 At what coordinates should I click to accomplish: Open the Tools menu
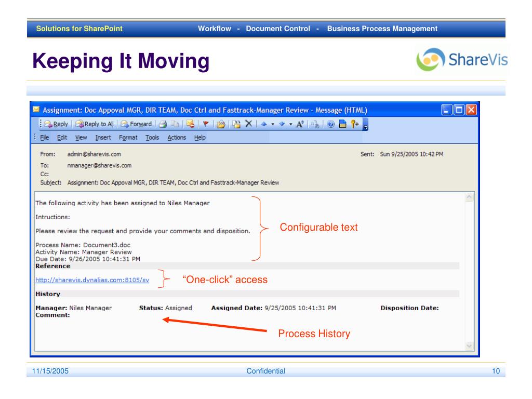(x=152, y=137)
